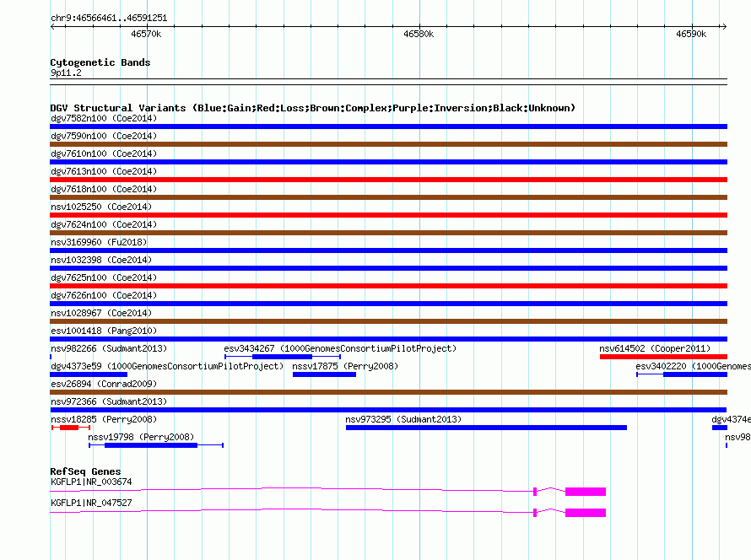
Task: Click the KGFLP1|NR_003674 magenta exon block
Action: click(586, 492)
